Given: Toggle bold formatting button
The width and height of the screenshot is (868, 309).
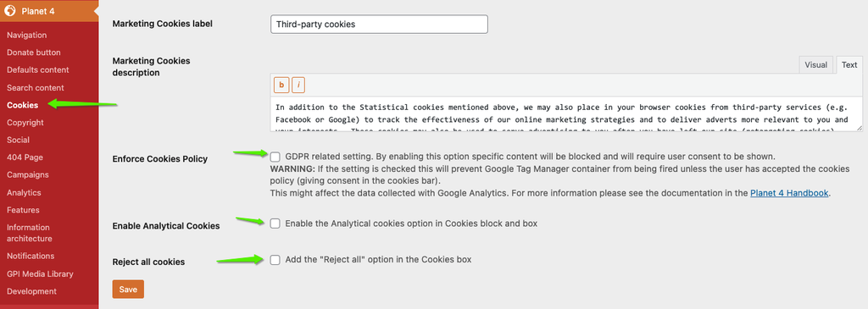Looking at the screenshot, I should 281,86.
